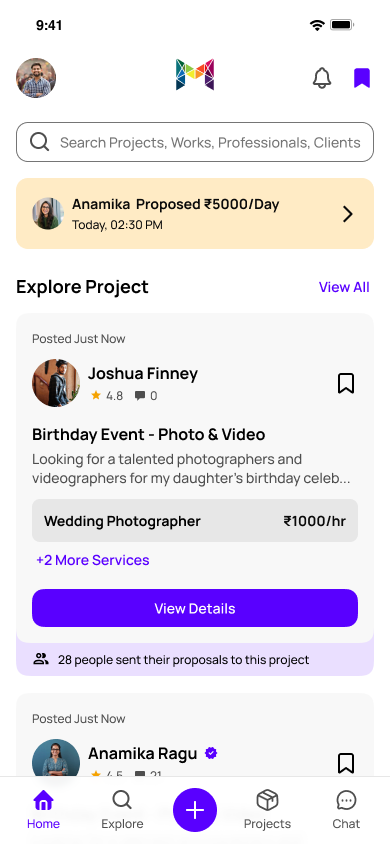Tap the search magnifier icon in search bar

39,142
